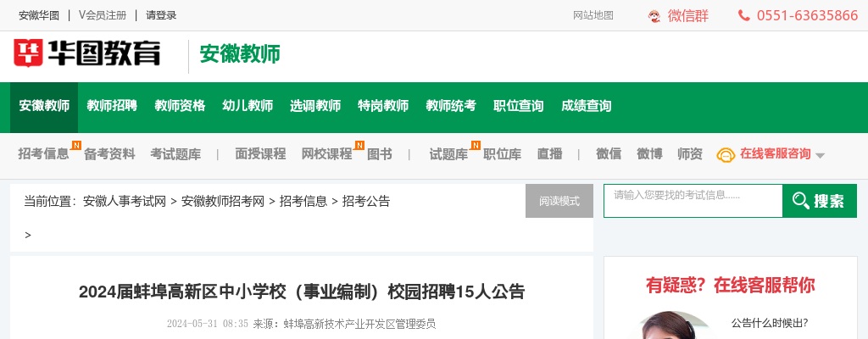Click breadcrumb 招考公告
The width and height of the screenshot is (868, 339).
coord(366,201)
